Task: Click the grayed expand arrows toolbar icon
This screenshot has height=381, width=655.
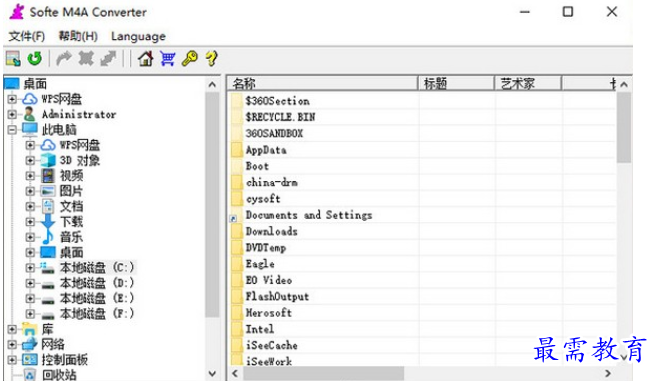Action: (x=108, y=58)
